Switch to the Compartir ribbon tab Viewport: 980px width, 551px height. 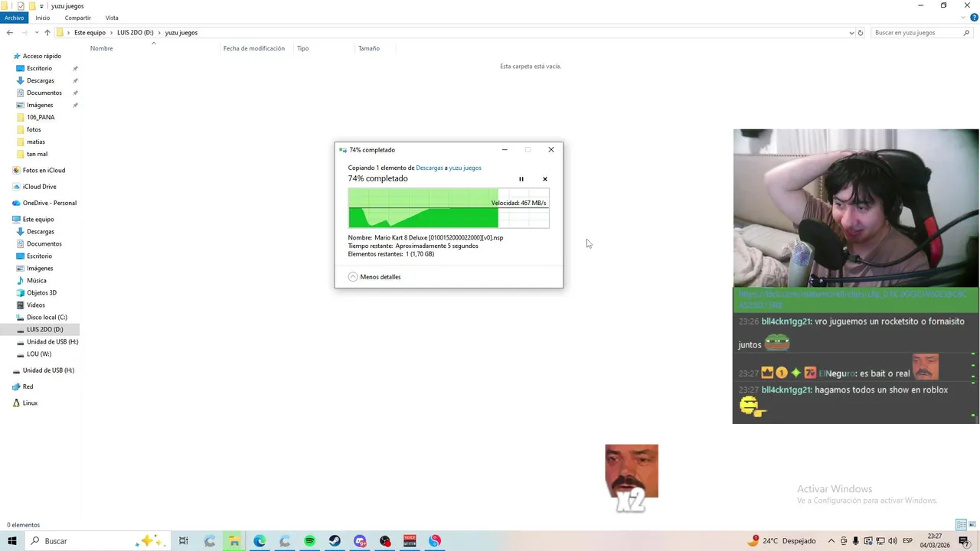[78, 18]
